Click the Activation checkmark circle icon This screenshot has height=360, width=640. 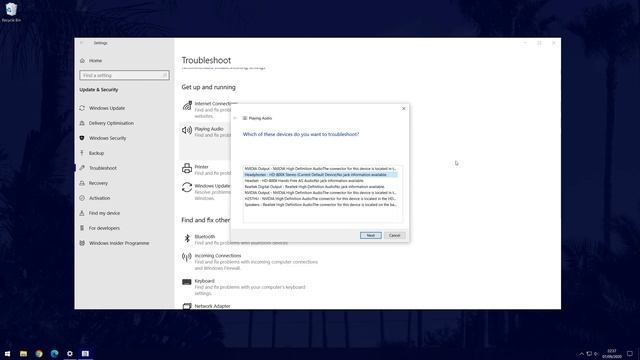click(82, 198)
